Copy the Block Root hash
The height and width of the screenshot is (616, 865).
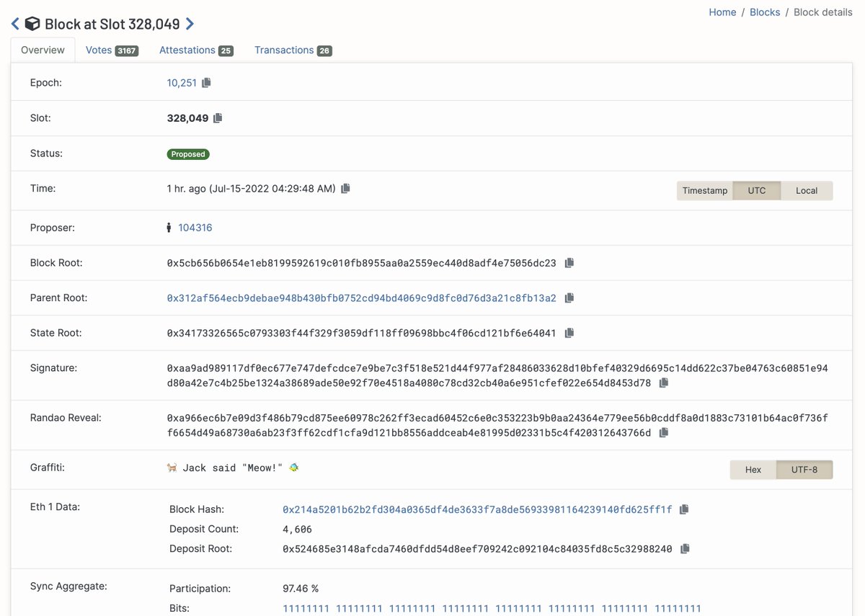tap(569, 263)
